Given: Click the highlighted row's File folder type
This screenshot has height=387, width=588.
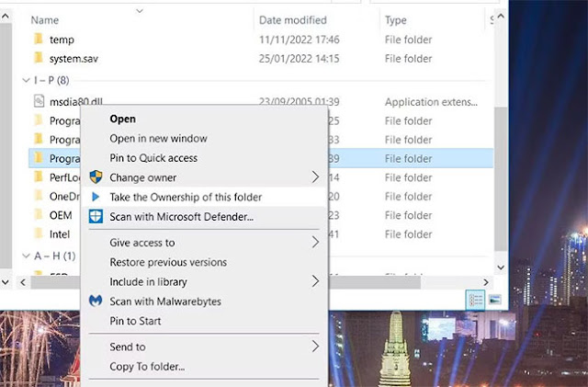Looking at the screenshot, I should pyautogui.click(x=408, y=159).
